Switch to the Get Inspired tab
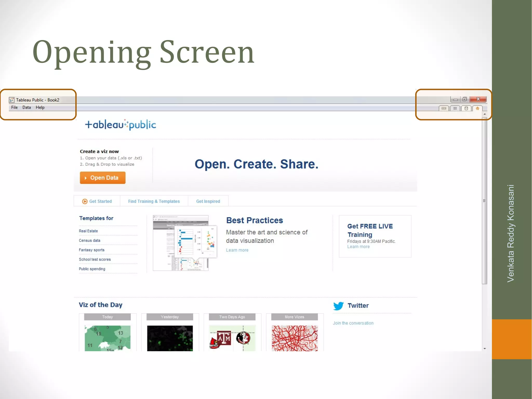This screenshot has height=399, width=532. pyautogui.click(x=208, y=201)
